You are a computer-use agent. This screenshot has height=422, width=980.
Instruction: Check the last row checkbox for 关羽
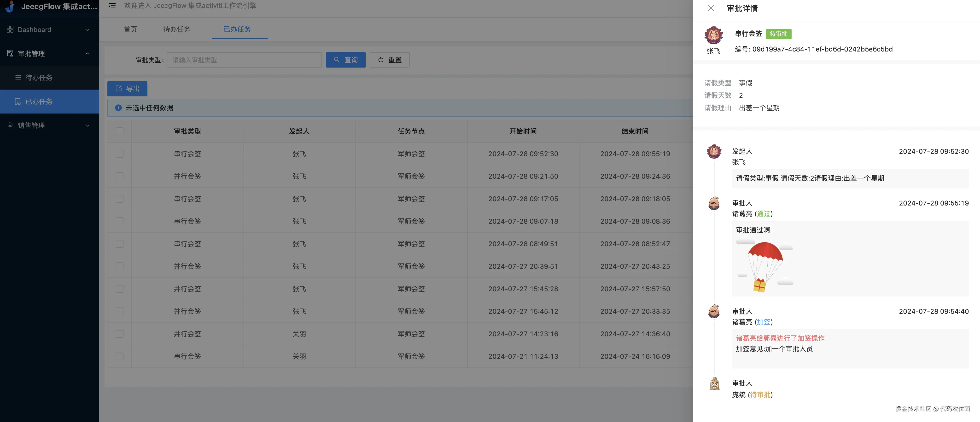pyautogui.click(x=119, y=357)
